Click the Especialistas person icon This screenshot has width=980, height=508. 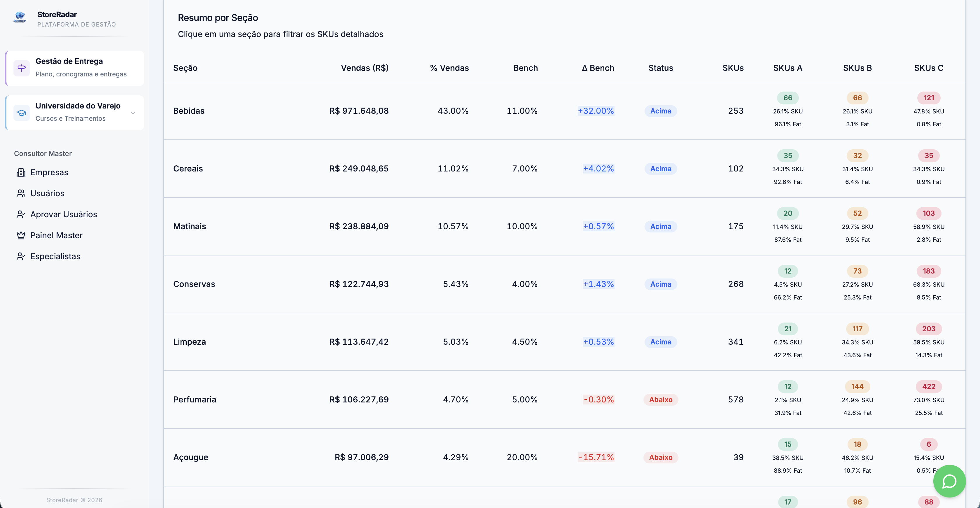(x=21, y=256)
